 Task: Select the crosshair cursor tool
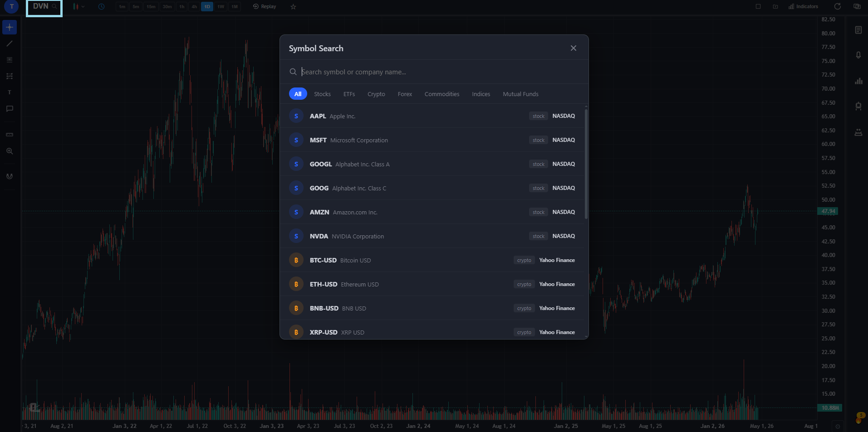tap(10, 27)
